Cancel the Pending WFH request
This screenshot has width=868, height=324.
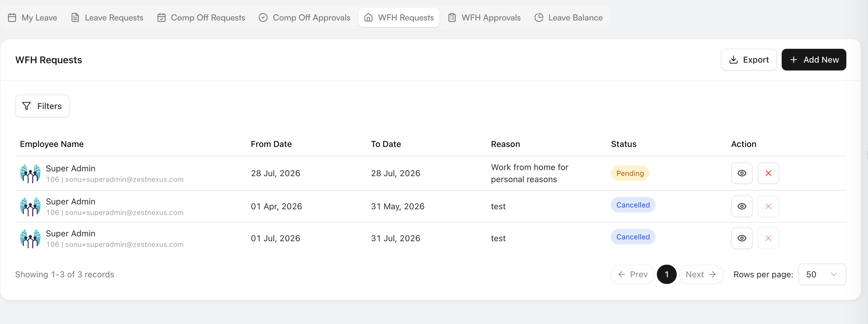(768, 173)
